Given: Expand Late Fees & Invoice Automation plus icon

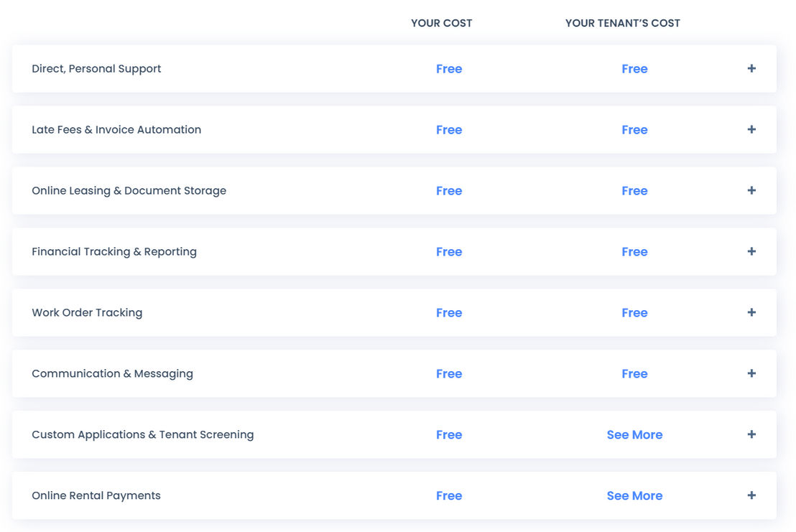Looking at the screenshot, I should point(751,129).
